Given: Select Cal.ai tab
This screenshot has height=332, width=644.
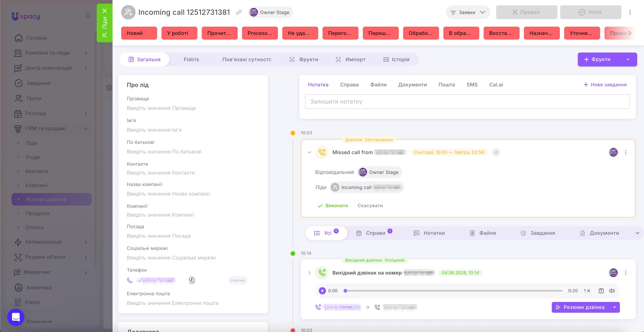Looking at the screenshot, I should pos(496,85).
